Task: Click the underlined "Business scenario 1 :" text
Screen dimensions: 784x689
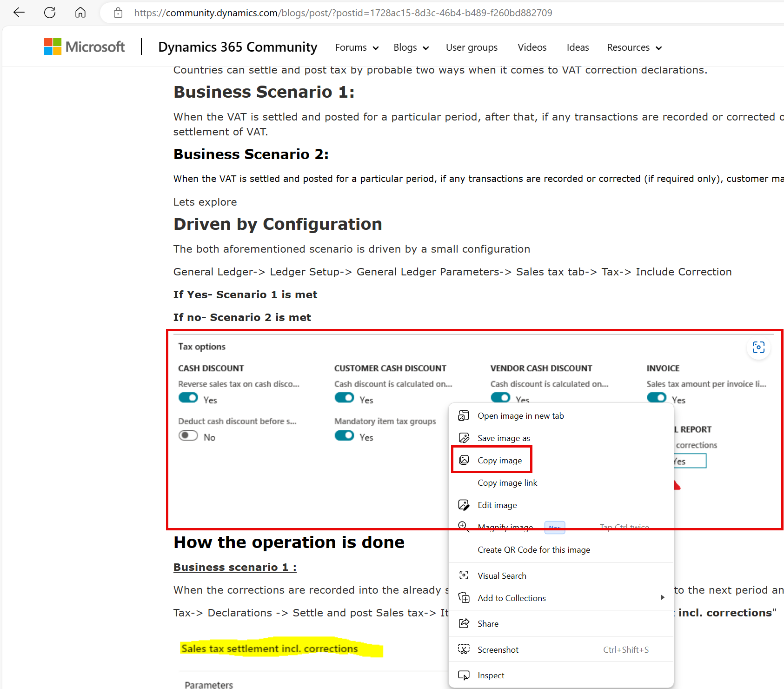Action: point(235,567)
